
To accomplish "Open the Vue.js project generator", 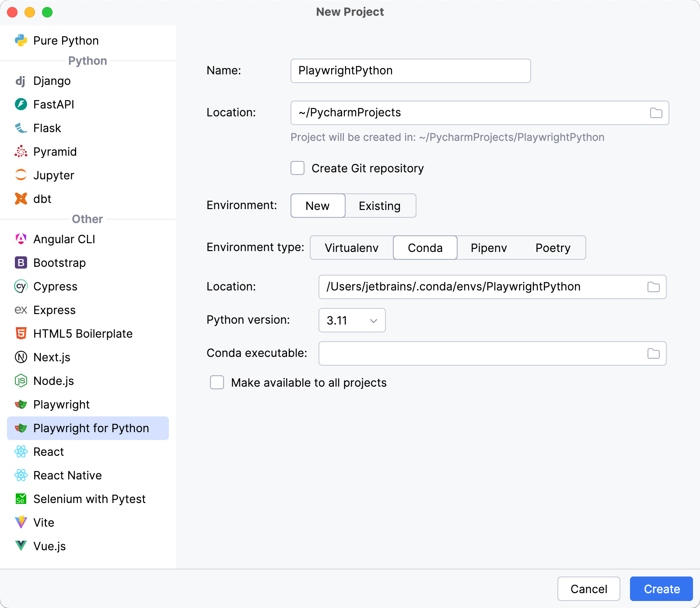I will [21, 546].
